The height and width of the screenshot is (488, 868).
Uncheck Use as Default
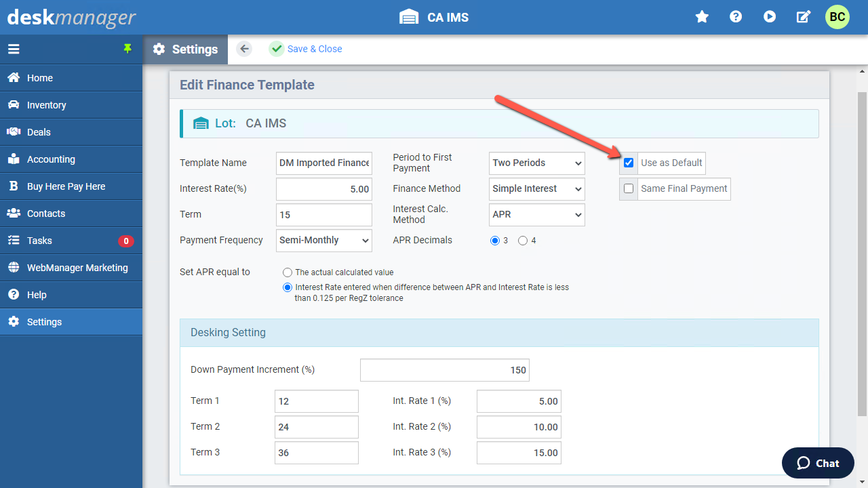pos(629,163)
